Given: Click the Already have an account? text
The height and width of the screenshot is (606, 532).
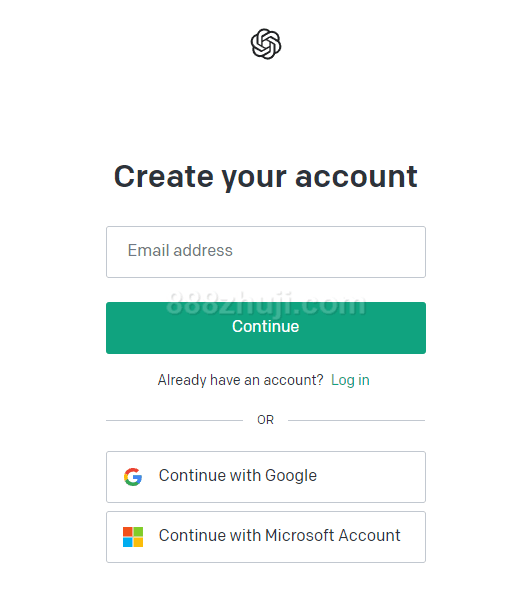Looking at the screenshot, I should [x=240, y=380].
